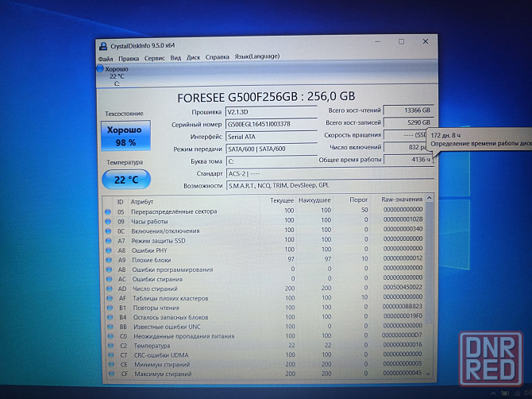The height and width of the screenshot is (399, 532).
Task: Click the Буква тома field C:
Action: [271, 161]
